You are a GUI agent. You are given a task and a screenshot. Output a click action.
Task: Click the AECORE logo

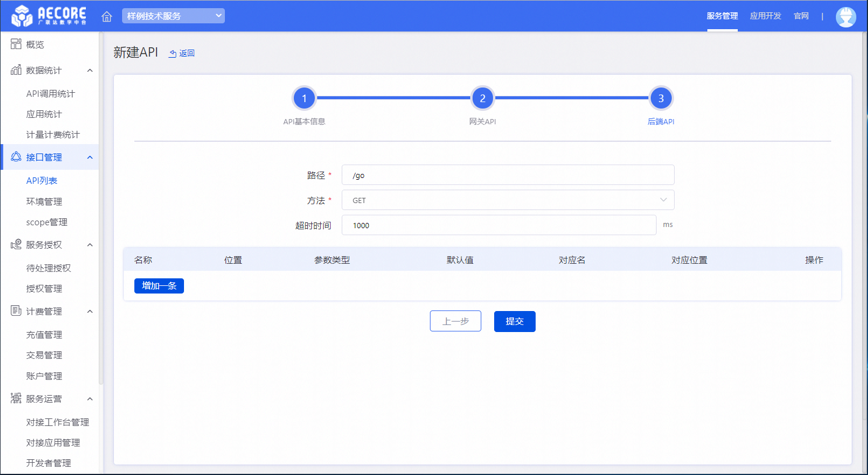point(49,16)
